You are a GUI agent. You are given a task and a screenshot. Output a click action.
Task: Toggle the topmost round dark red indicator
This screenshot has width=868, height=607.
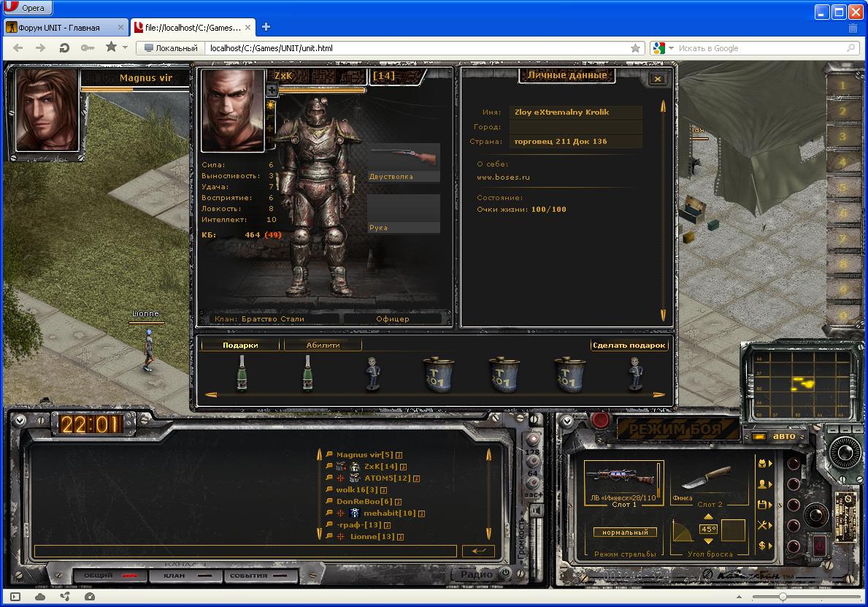[794, 464]
